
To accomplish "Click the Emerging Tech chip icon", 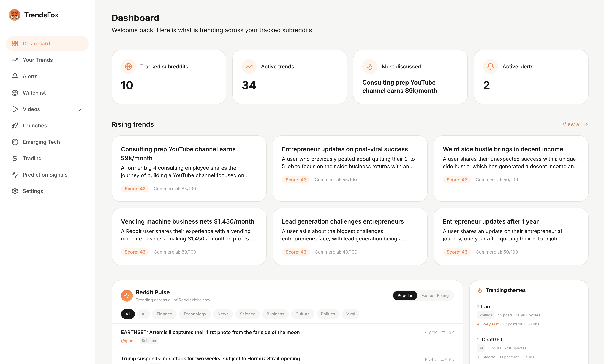I will pos(15,142).
